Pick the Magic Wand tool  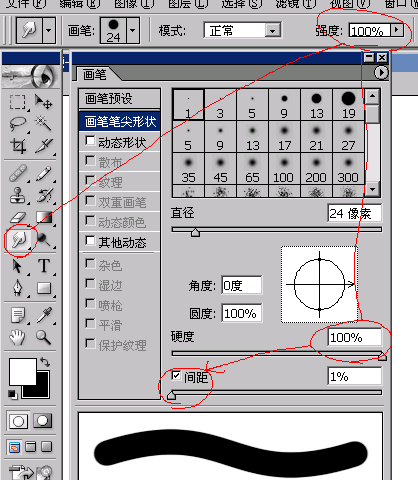tap(44, 124)
